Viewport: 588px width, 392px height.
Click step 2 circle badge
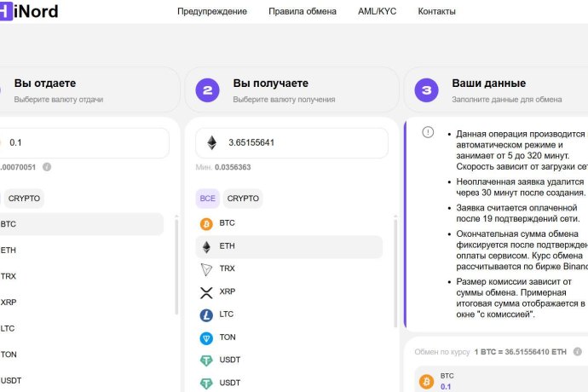207,90
